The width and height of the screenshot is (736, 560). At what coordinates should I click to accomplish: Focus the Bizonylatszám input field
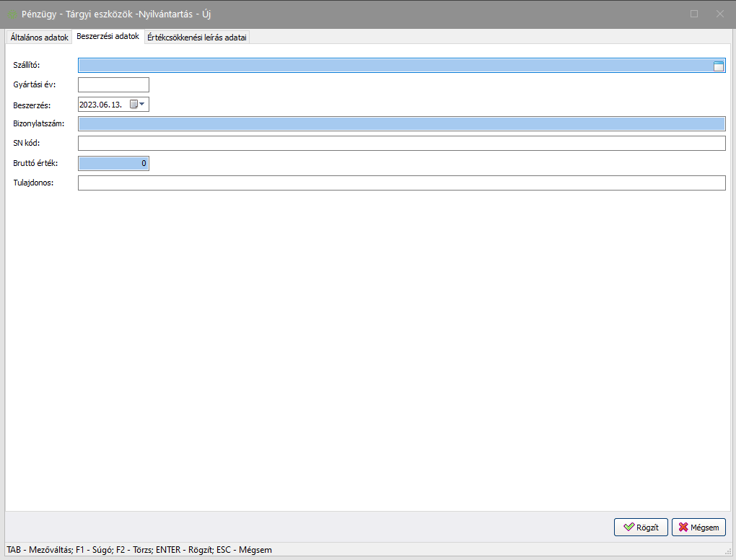[x=401, y=124]
